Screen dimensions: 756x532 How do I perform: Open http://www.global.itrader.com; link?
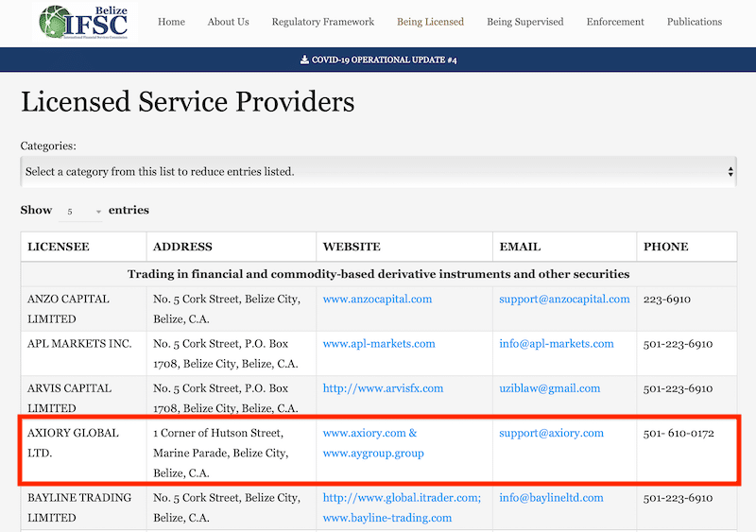[402, 498]
